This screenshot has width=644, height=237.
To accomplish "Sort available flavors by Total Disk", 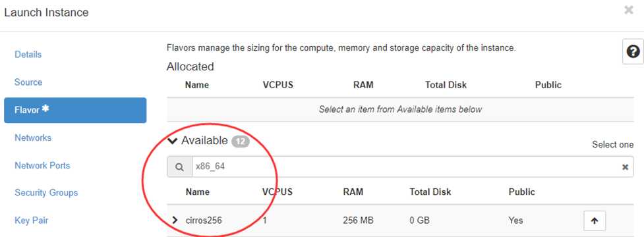I will (430, 192).
